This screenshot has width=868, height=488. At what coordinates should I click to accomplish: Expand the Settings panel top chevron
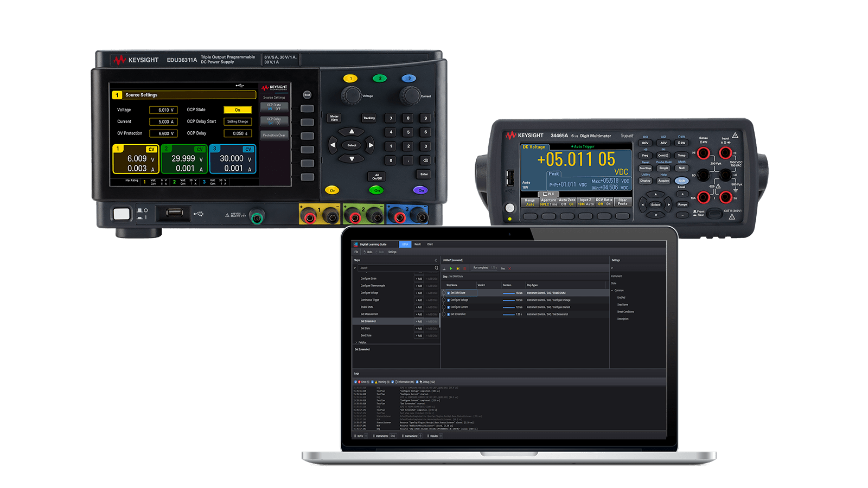(612, 268)
